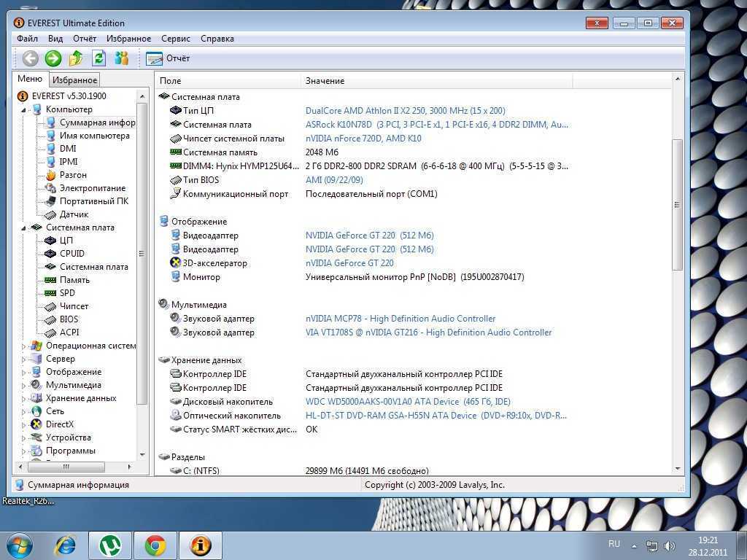747x560 pixels.
Task: Select Суммарная информация in the tree
Action: [x=90, y=122]
